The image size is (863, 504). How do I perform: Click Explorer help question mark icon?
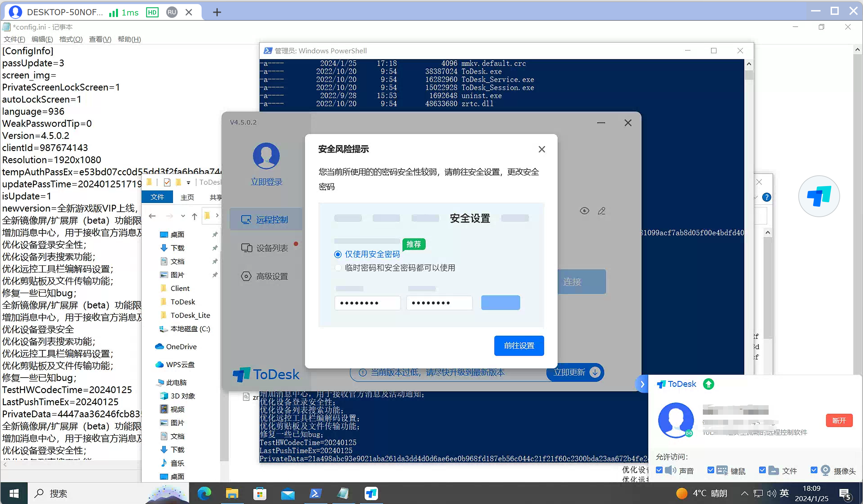[x=767, y=197]
